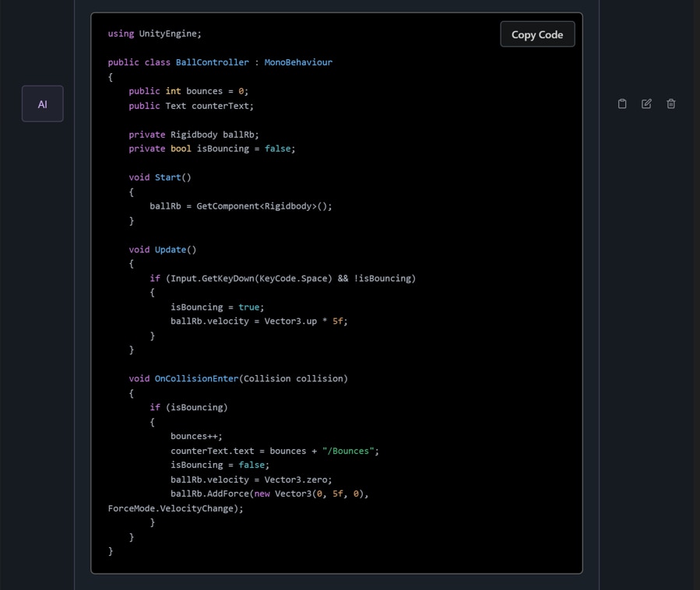Click 'ballRb.velocity = Vector3.up * 5f;' line

259,321
